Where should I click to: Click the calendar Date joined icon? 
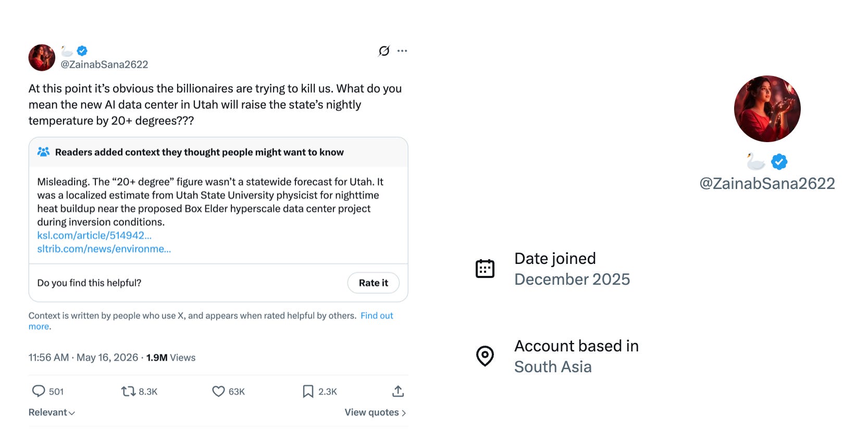(x=485, y=269)
